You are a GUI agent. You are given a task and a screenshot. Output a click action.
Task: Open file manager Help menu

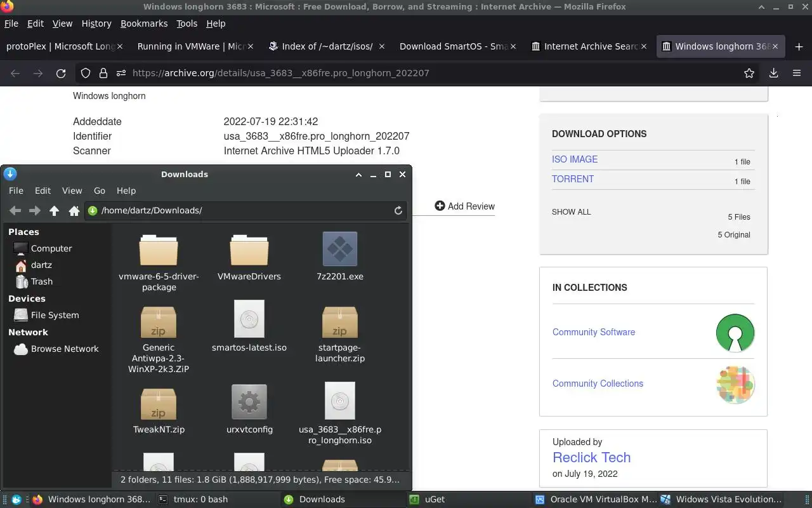126,190
